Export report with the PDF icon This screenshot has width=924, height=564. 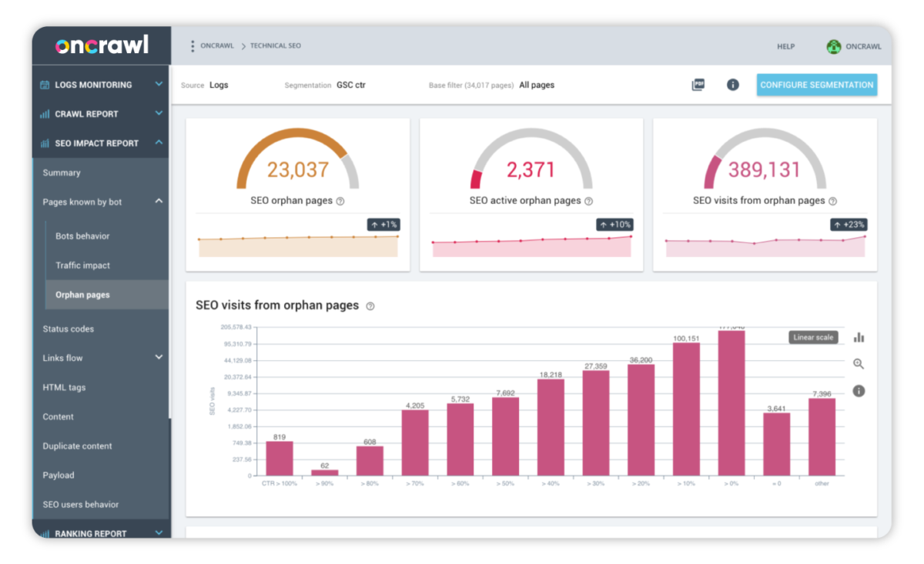pyautogui.click(x=698, y=85)
